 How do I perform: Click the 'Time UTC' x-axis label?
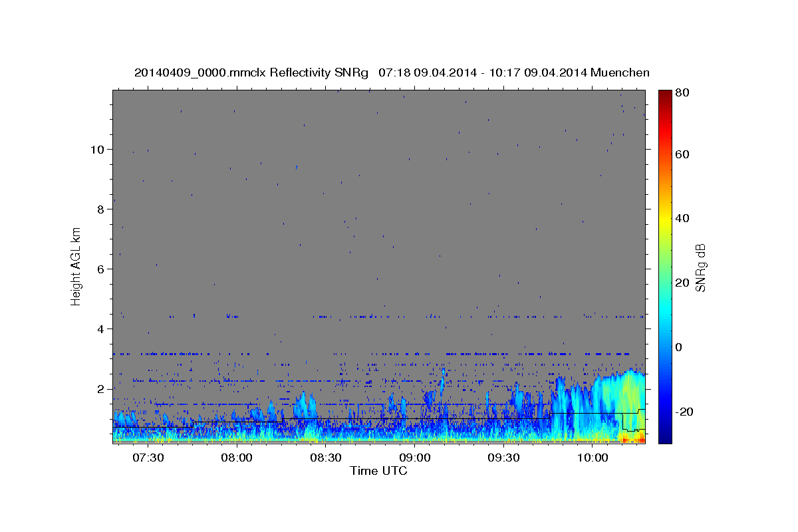click(378, 471)
